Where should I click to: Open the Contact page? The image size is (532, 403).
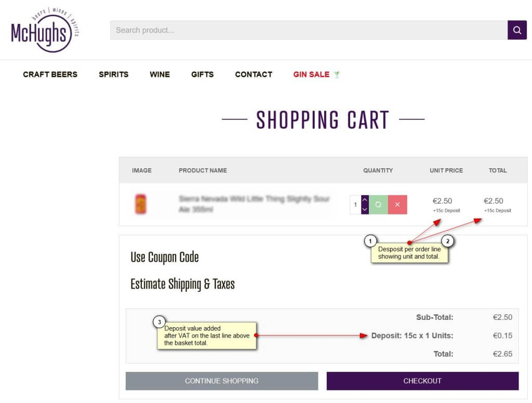(254, 74)
